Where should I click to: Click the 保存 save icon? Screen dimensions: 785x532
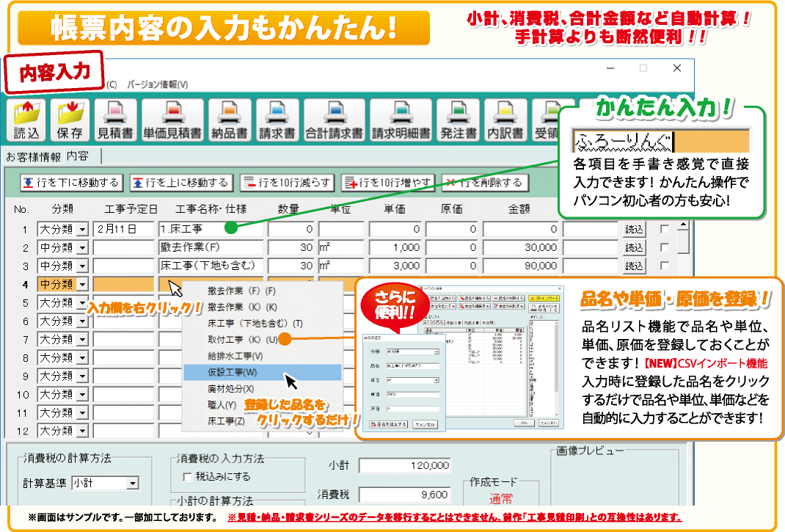coord(70,120)
